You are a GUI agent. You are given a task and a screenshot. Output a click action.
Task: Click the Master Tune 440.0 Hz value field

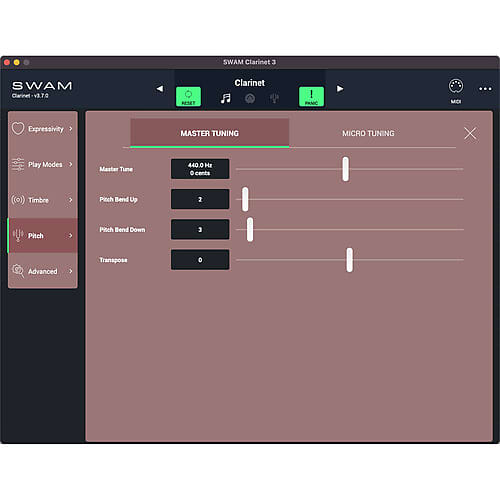pos(200,169)
